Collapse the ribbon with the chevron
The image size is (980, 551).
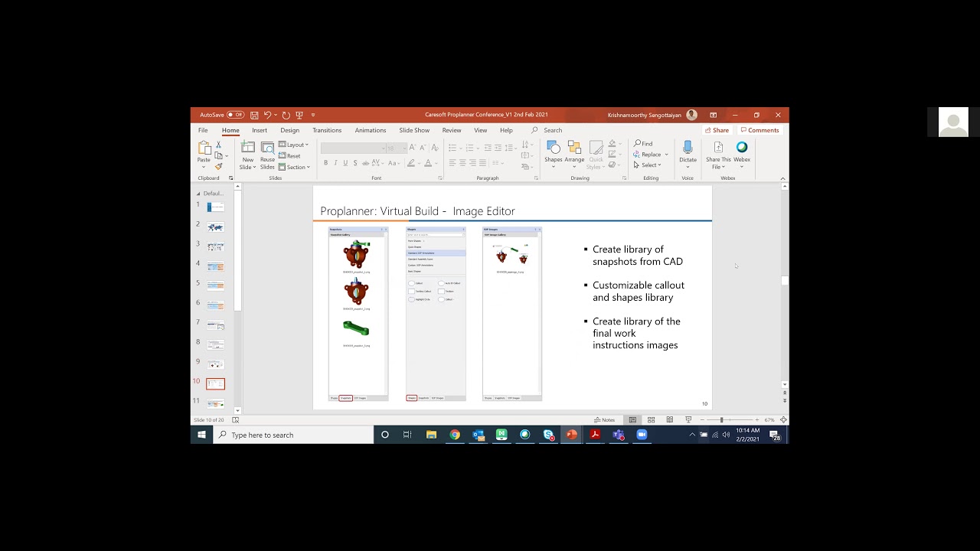782,178
